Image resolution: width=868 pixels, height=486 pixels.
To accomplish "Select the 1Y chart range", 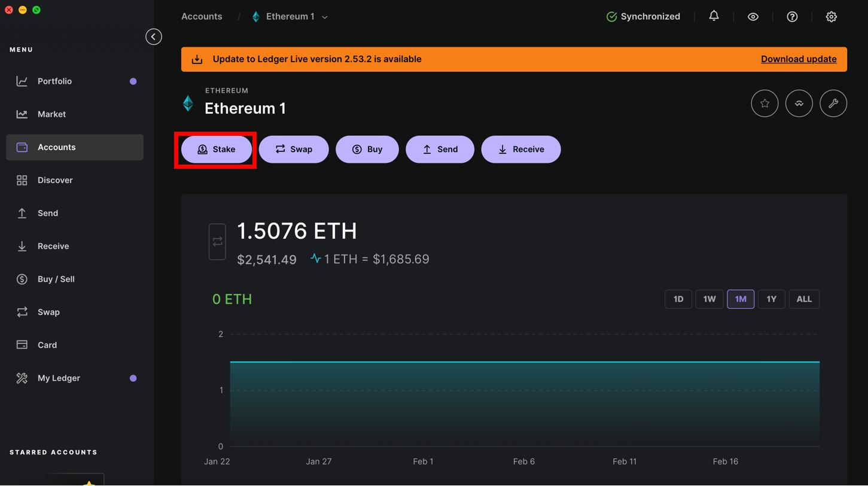I will [772, 299].
